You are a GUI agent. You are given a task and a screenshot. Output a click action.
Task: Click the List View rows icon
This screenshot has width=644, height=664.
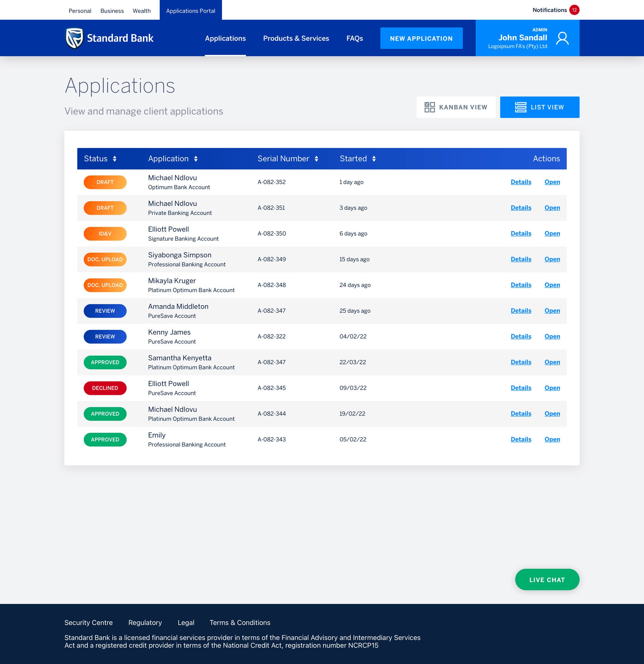521,107
